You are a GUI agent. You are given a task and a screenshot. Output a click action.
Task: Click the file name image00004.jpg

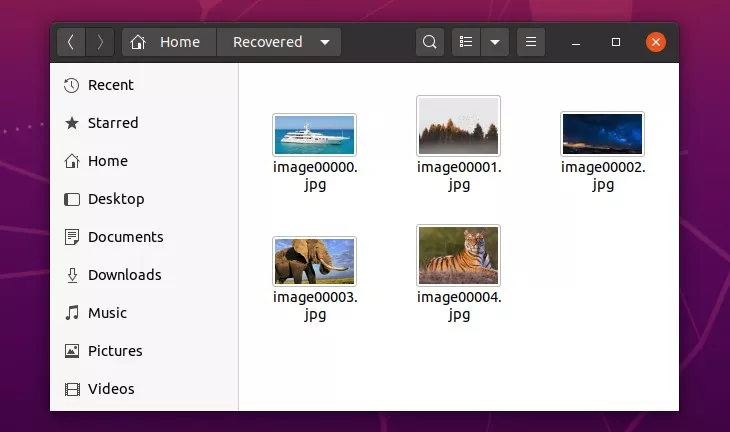[459, 305]
